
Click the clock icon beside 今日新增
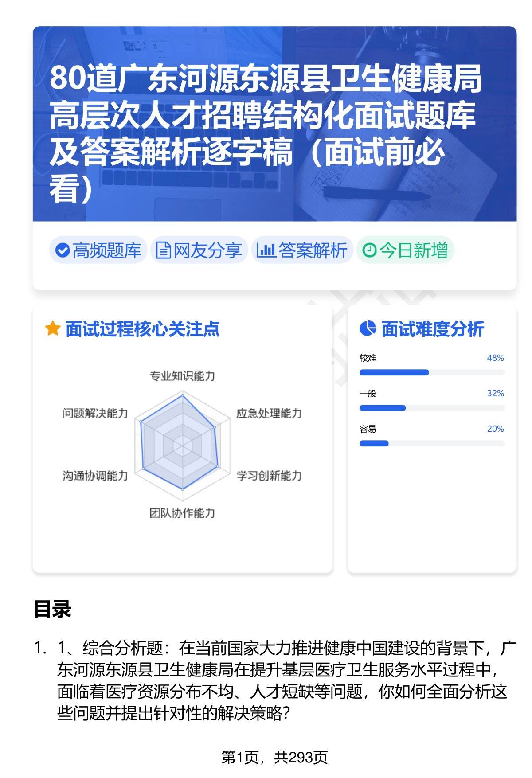(369, 250)
